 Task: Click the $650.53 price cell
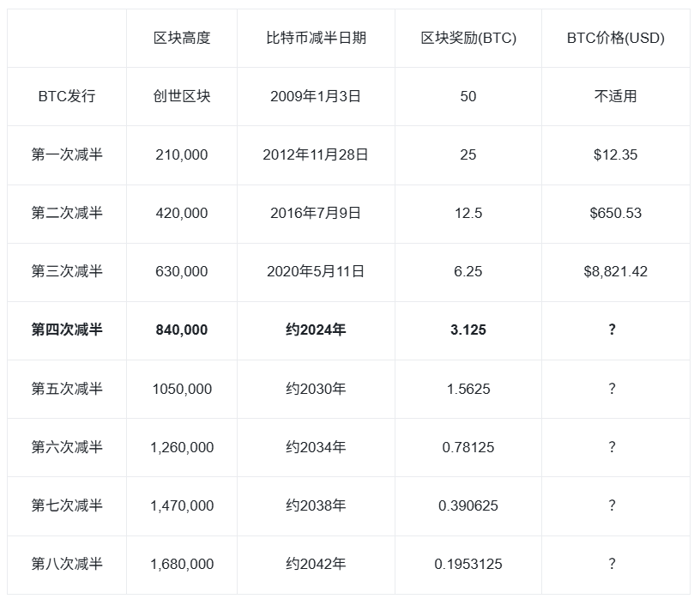pos(615,213)
